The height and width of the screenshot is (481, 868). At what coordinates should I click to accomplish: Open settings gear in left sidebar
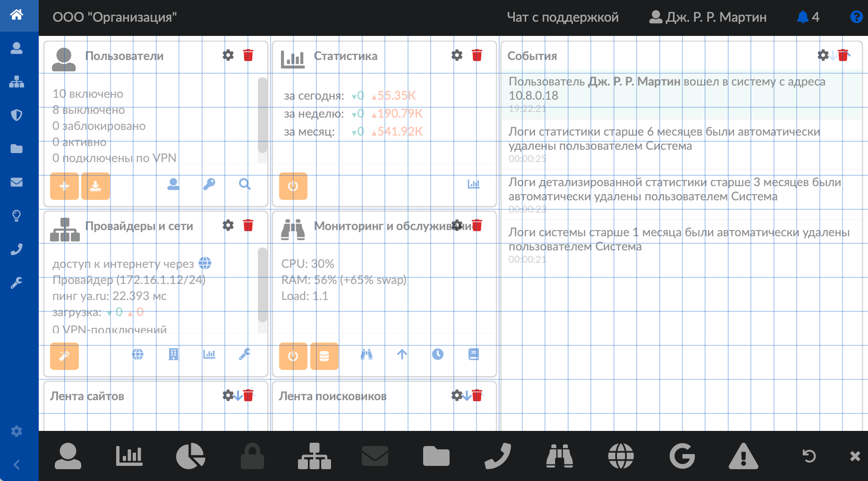tap(17, 431)
